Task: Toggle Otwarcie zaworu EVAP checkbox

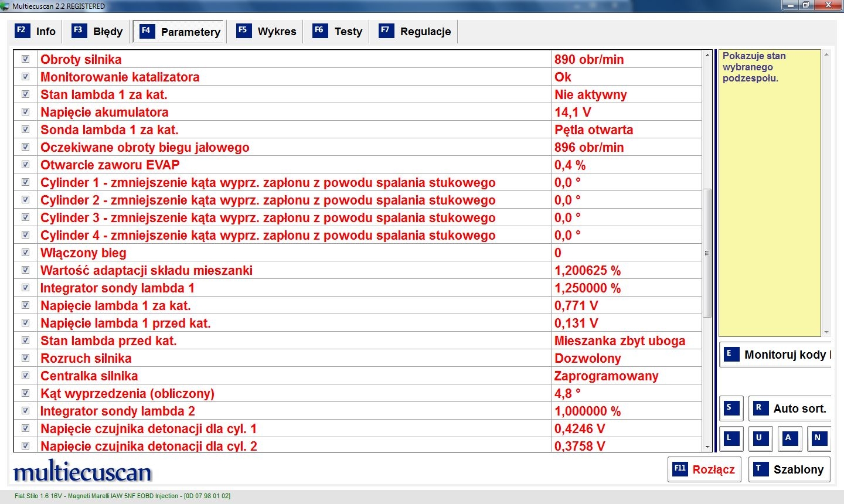Action: [x=25, y=165]
